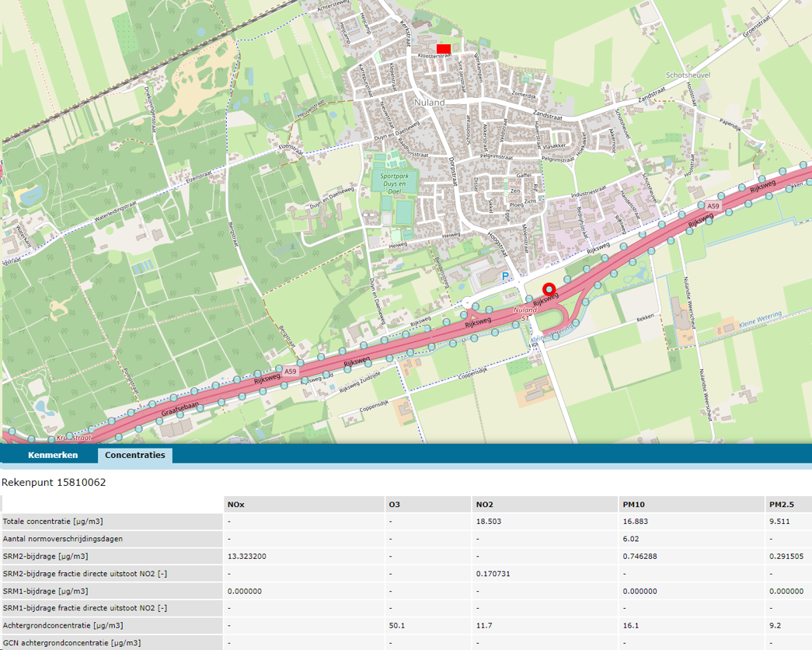Image resolution: width=812 pixels, height=650 pixels.
Task: Select the PM10 background value 16.1
Action: point(631,626)
